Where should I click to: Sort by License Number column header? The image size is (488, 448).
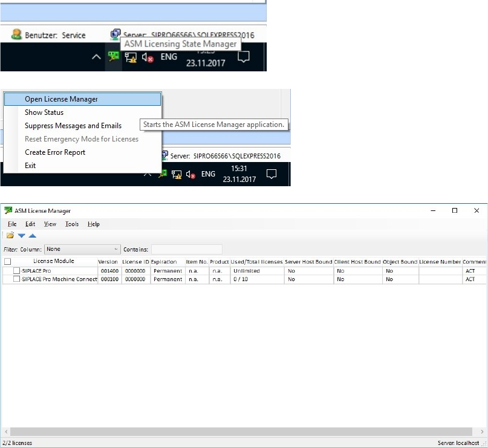[x=440, y=262]
